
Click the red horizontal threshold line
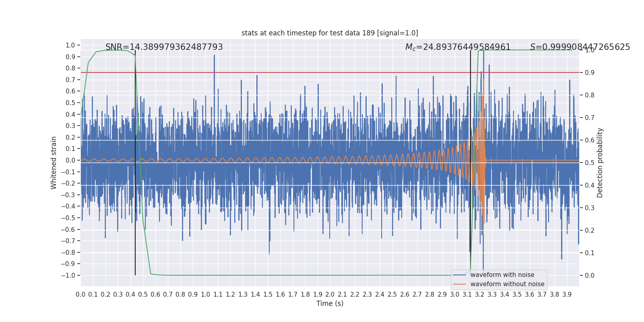tap(330, 72)
